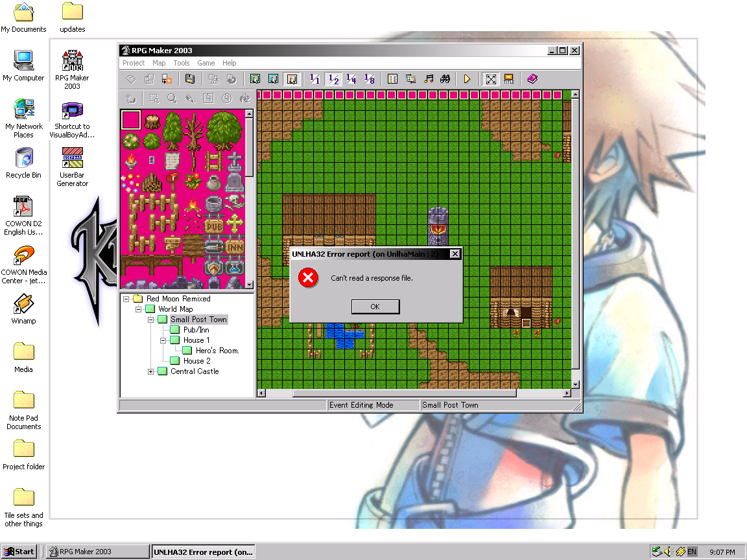
Task: Set map zoom to 1/4 scale
Action: 351,79
